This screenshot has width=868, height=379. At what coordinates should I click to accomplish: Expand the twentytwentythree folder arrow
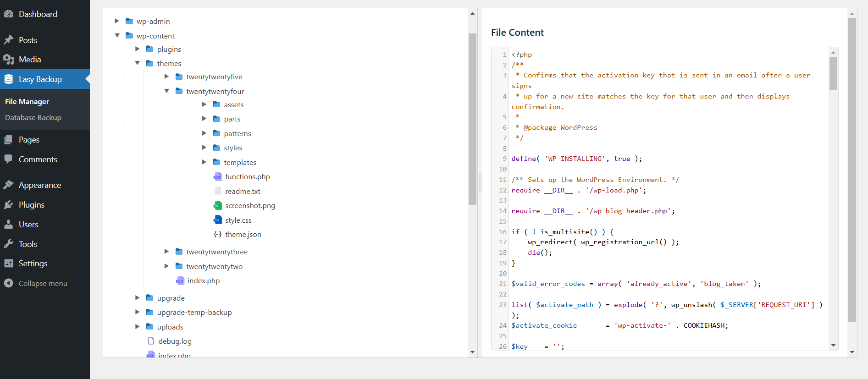(167, 252)
